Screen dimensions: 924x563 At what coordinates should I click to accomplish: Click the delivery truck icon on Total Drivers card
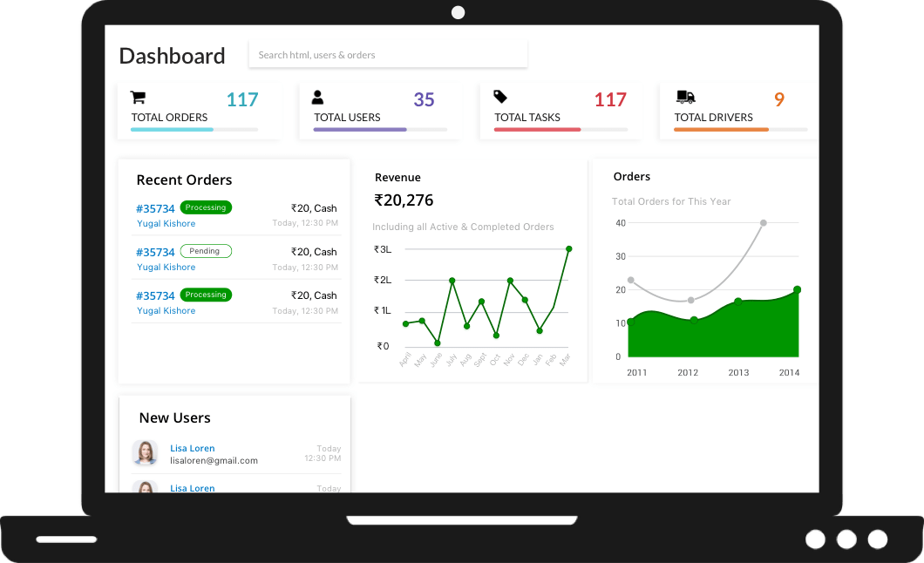(684, 97)
